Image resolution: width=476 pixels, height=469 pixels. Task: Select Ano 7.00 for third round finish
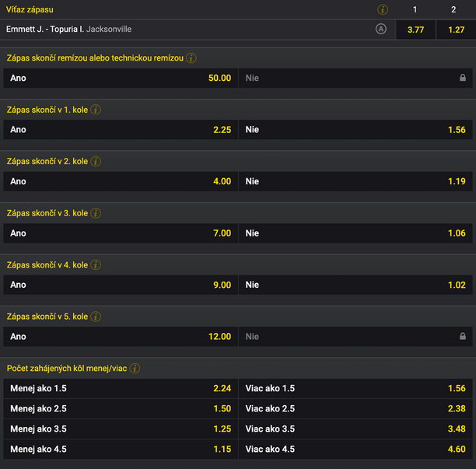click(x=121, y=233)
